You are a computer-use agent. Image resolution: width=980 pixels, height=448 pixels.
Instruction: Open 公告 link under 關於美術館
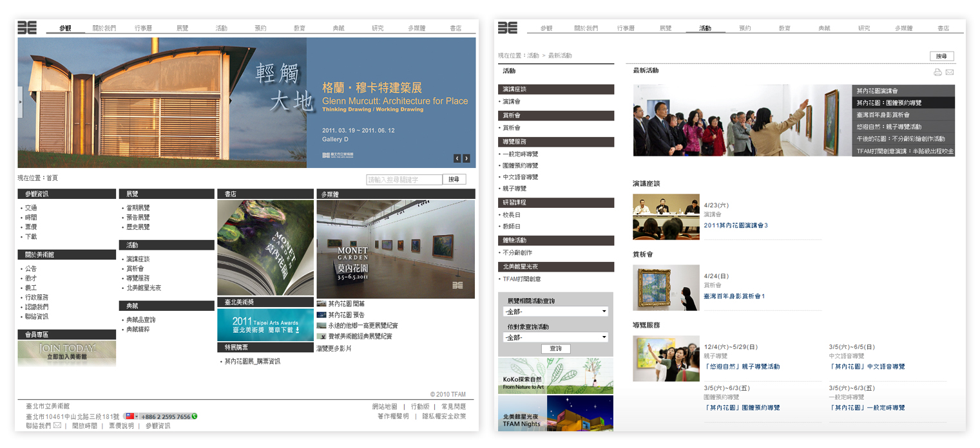31,268
